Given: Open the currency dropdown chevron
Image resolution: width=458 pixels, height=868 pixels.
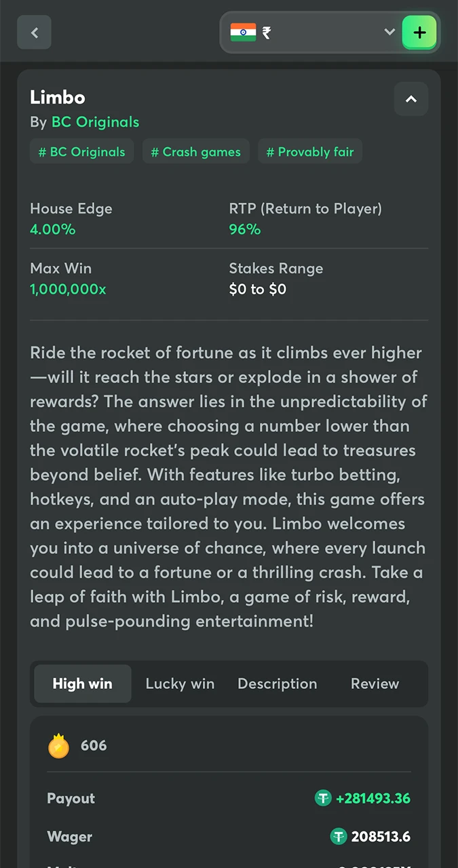Looking at the screenshot, I should pyautogui.click(x=389, y=32).
